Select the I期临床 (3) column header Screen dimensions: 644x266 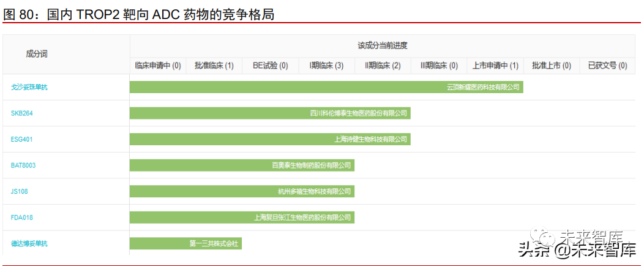point(326,66)
